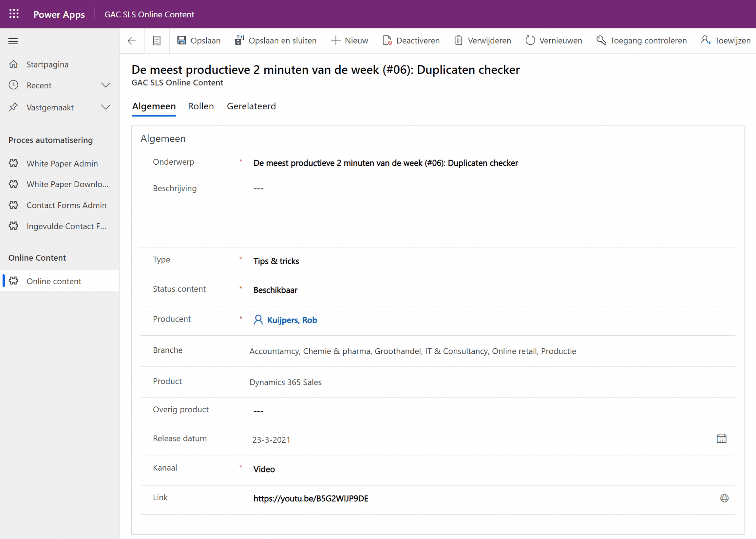The height and width of the screenshot is (539, 756).
Task: Open the Release datum calendar picker
Action: 721,439
